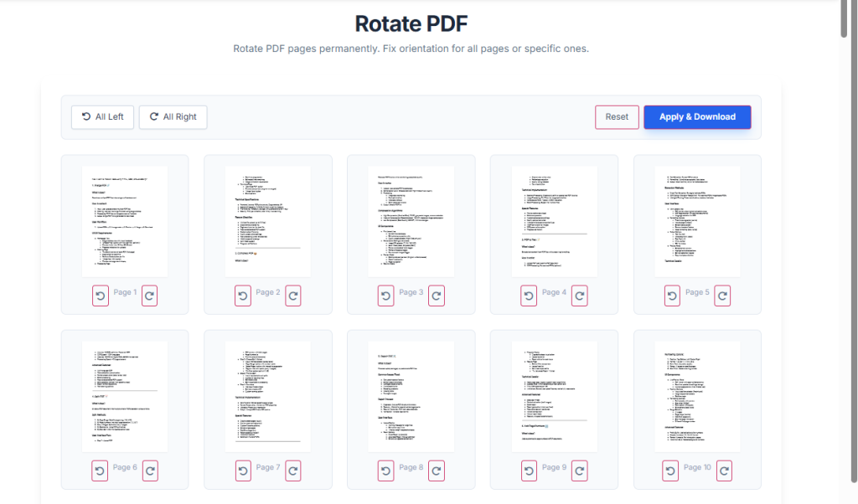Rotate Page 6 counterclockwise
Image resolution: width=858 pixels, height=504 pixels.
point(100,471)
